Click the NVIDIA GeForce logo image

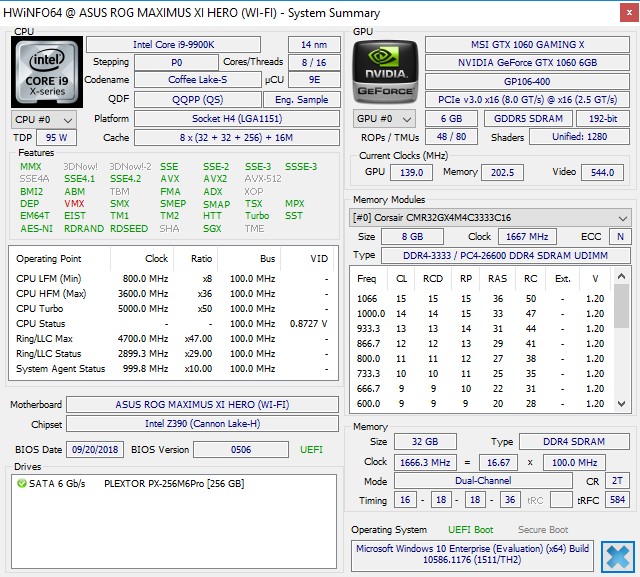[x=385, y=72]
